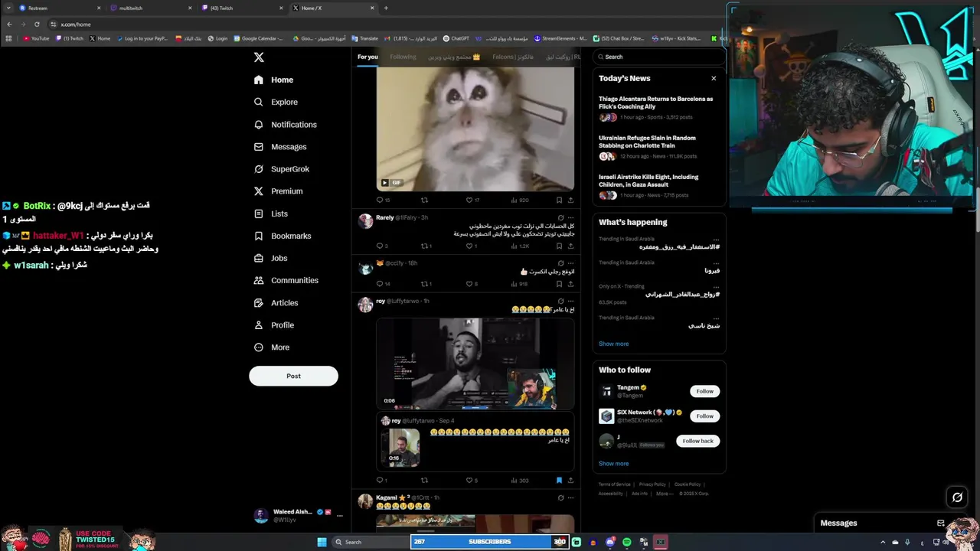Open a new browser tab
980x551 pixels.
(386, 8)
